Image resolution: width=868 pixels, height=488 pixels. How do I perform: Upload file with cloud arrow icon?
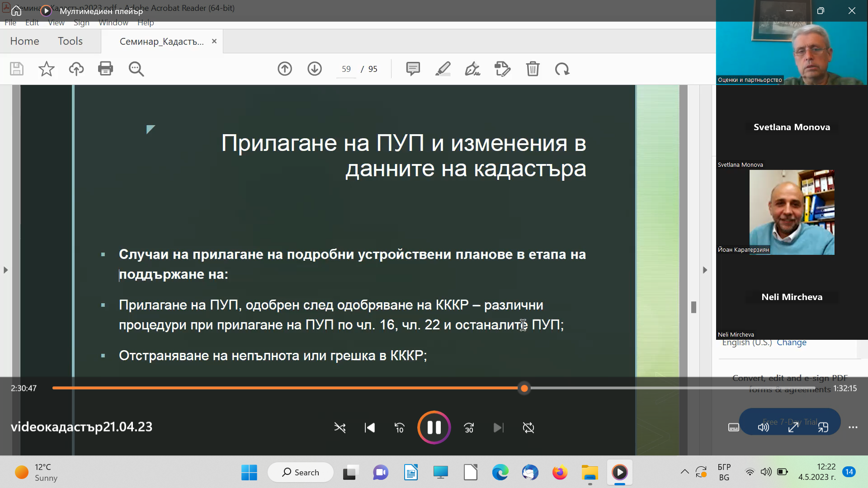76,69
